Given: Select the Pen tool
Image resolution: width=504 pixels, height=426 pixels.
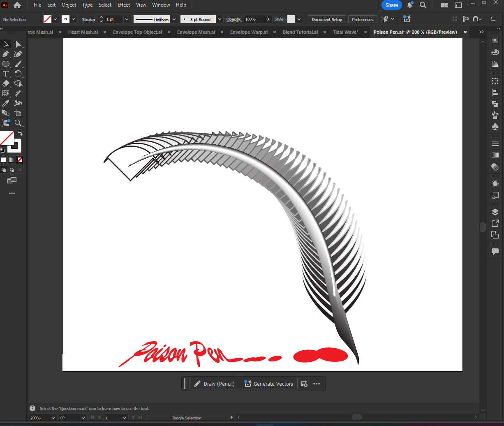Looking at the screenshot, I should click(x=5, y=54).
